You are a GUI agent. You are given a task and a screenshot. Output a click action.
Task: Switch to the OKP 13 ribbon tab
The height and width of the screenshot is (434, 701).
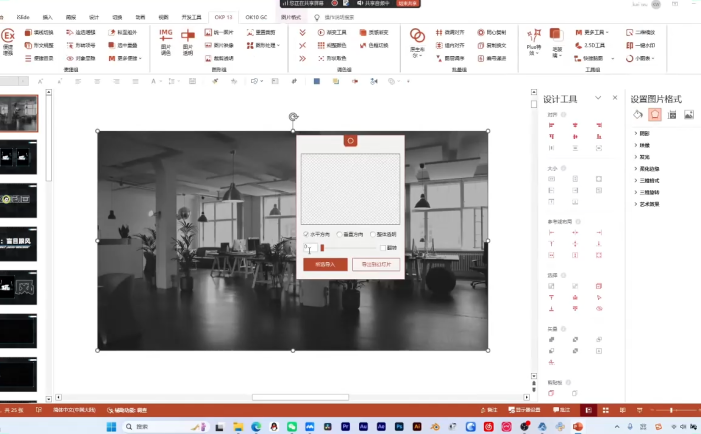coord(222,17)
